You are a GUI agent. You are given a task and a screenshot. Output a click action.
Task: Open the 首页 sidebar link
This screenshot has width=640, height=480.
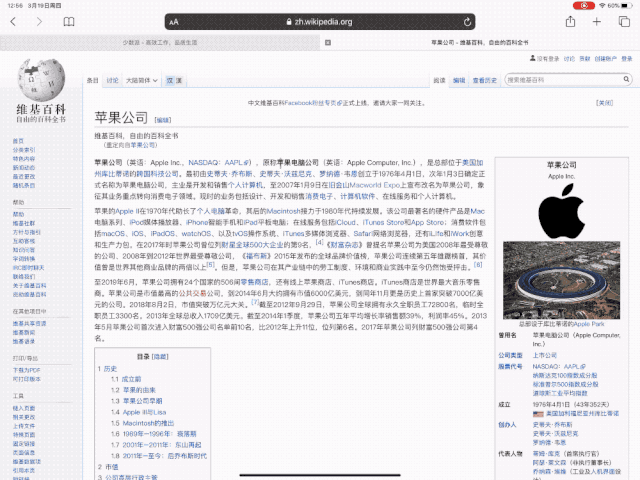coord(18,141)
